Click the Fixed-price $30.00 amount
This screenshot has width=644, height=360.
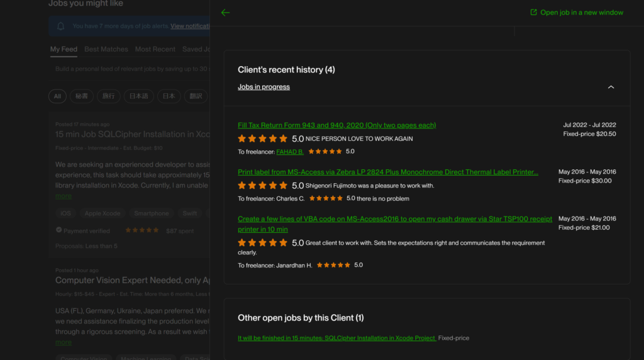point(585,181)
